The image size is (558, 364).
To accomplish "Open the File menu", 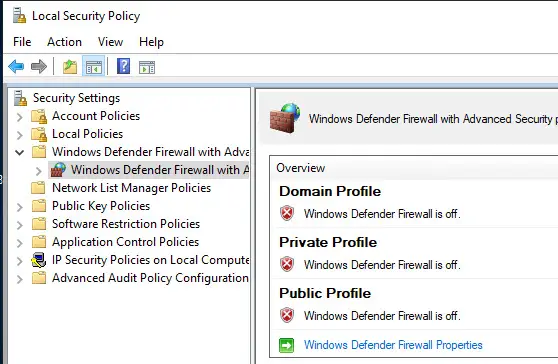I will 22,42.
